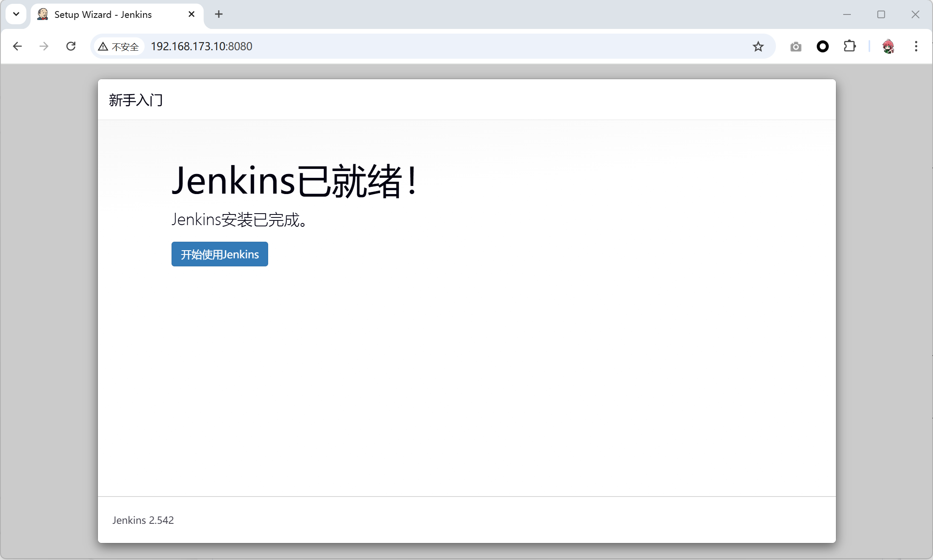
Task: Click the black circle extension icon
Action: pyautogui.click(x=823, y=46)
